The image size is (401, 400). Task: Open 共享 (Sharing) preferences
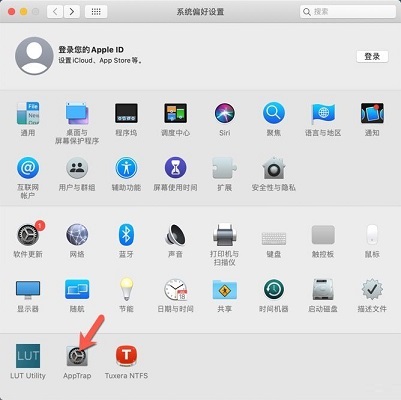(225, 289)
